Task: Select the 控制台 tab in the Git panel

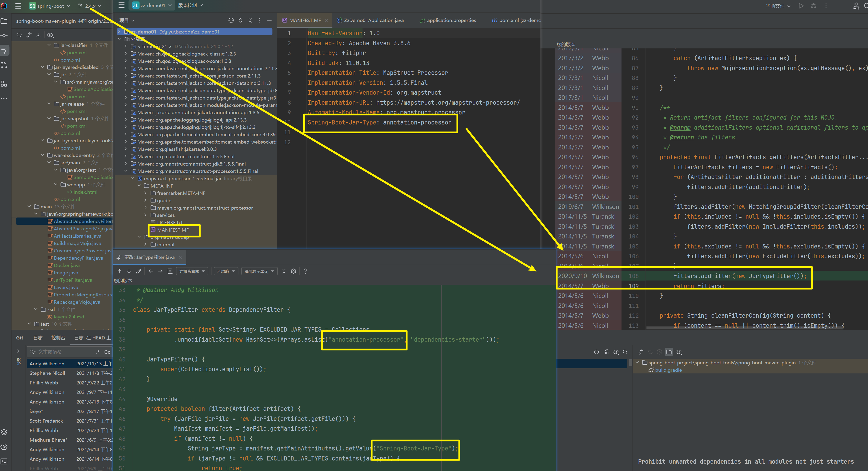Action: click(58, 337)
